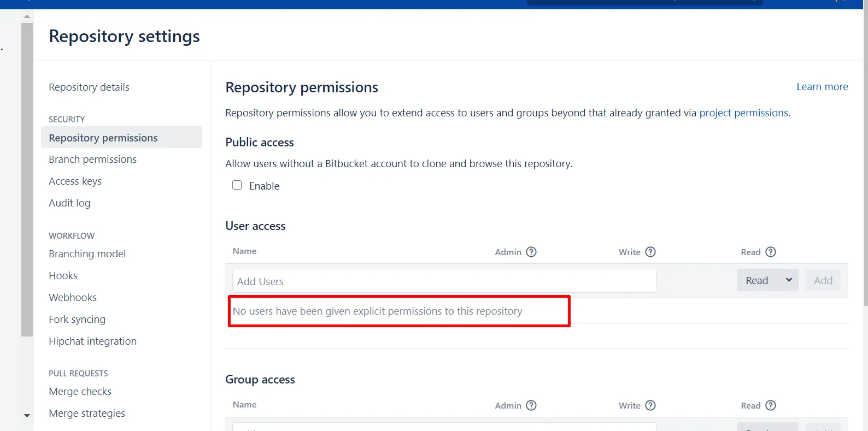Click the sidebar scroll up arrow
The image size is (868, 431).
pos(27,16)
